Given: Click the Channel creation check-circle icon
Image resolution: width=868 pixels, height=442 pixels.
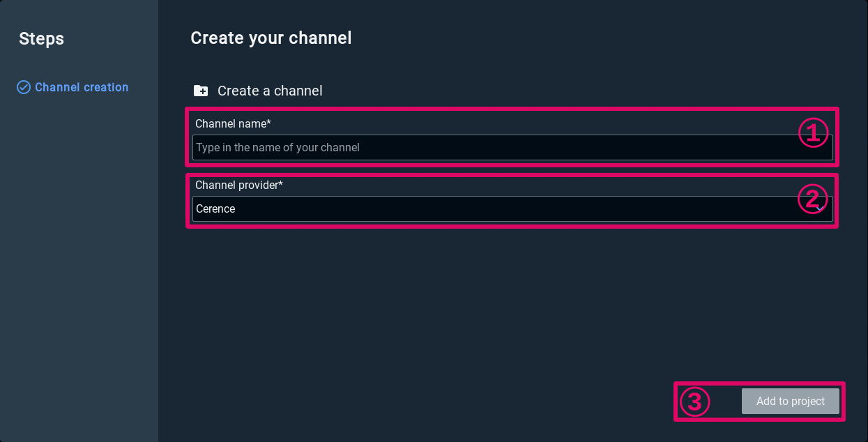Looking at the screenshot, I should tap(24, 87).
